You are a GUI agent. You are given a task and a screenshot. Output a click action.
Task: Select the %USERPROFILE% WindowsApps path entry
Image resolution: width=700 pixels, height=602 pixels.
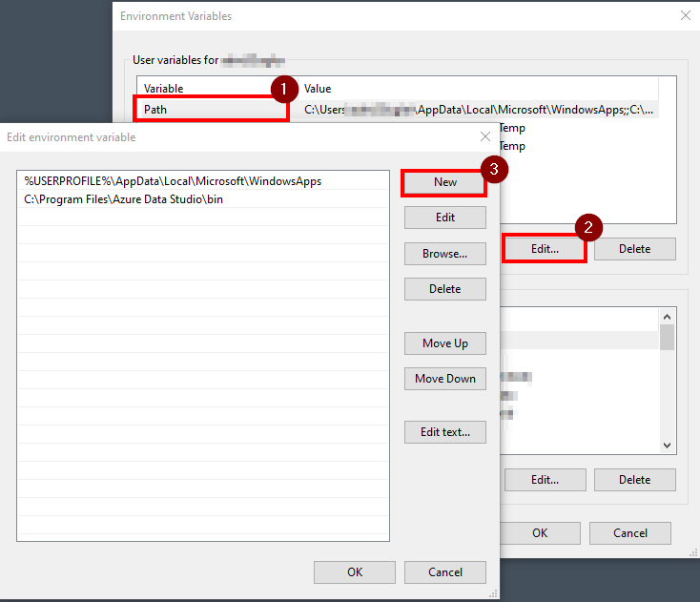203,181
